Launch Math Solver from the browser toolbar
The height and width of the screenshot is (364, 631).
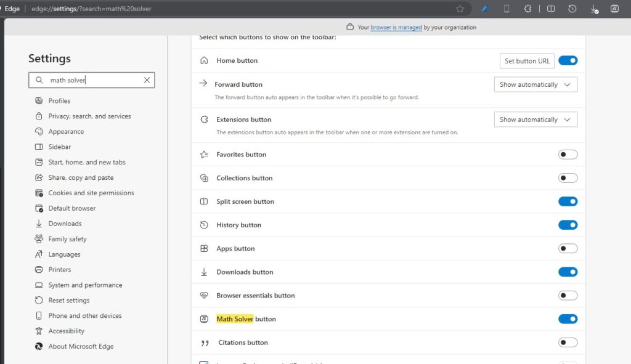614,9
